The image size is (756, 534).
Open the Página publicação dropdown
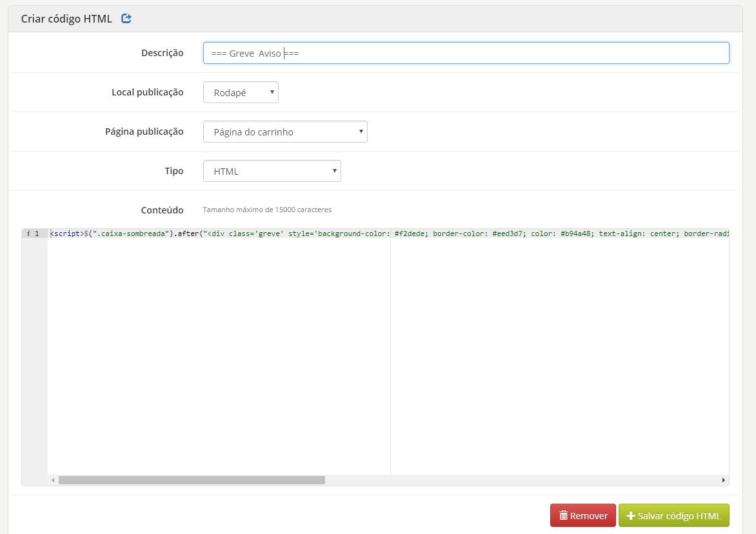click(x=285, y=132)
